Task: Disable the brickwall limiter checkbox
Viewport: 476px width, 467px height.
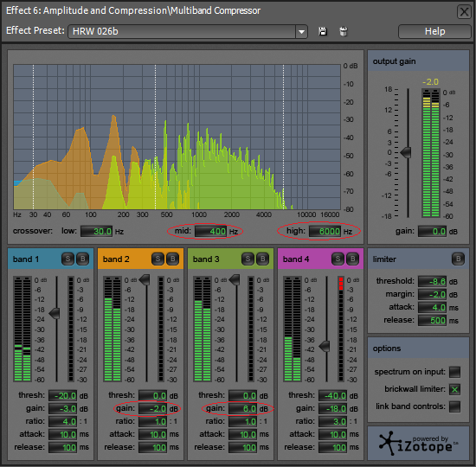Action: pos(454,389)
